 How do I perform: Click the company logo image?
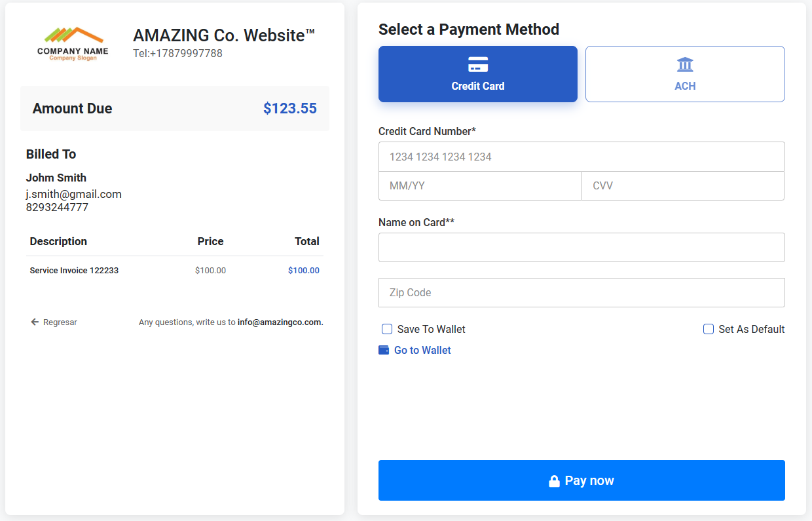coord(73,44)
